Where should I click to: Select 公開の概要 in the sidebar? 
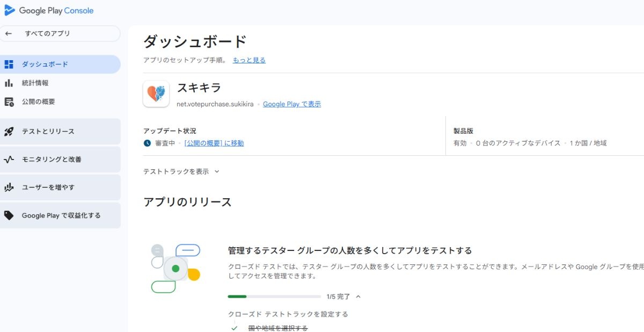[39, 102]
